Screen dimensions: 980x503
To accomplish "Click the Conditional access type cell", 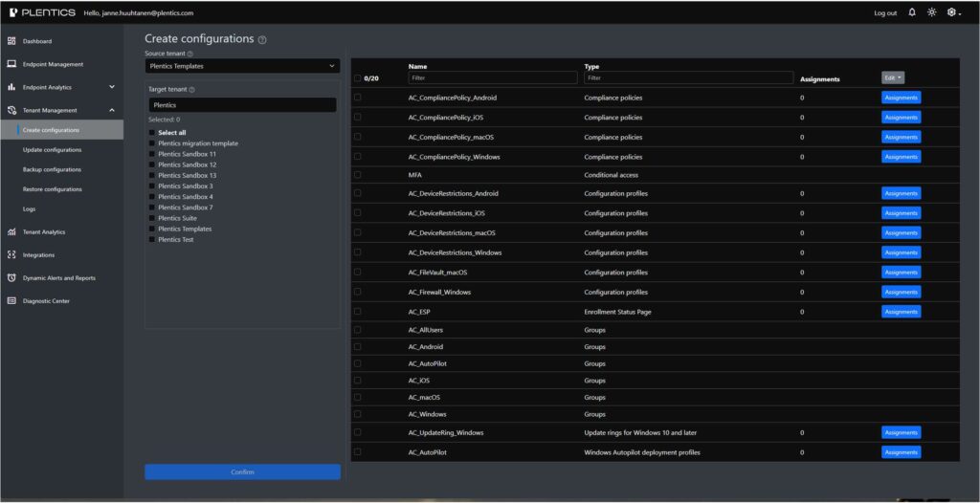I will pos(611,175).
